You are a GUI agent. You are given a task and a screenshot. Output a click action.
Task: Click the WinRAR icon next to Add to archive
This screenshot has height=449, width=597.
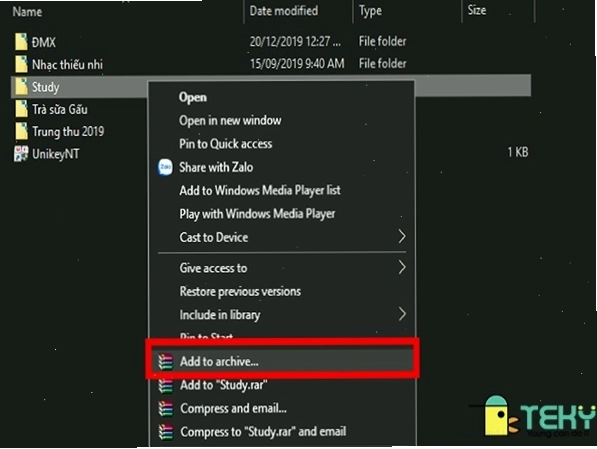click(x=166, y=361)
